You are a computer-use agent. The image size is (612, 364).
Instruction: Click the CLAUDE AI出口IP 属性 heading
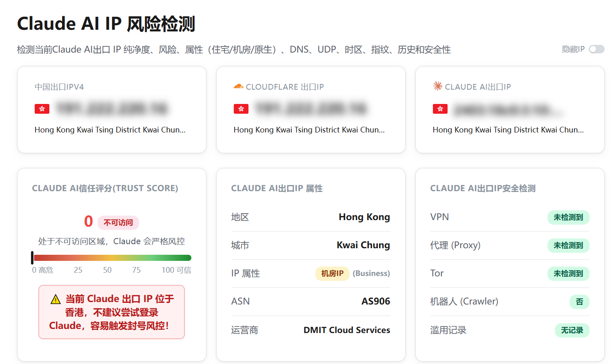tap(277, 188)
